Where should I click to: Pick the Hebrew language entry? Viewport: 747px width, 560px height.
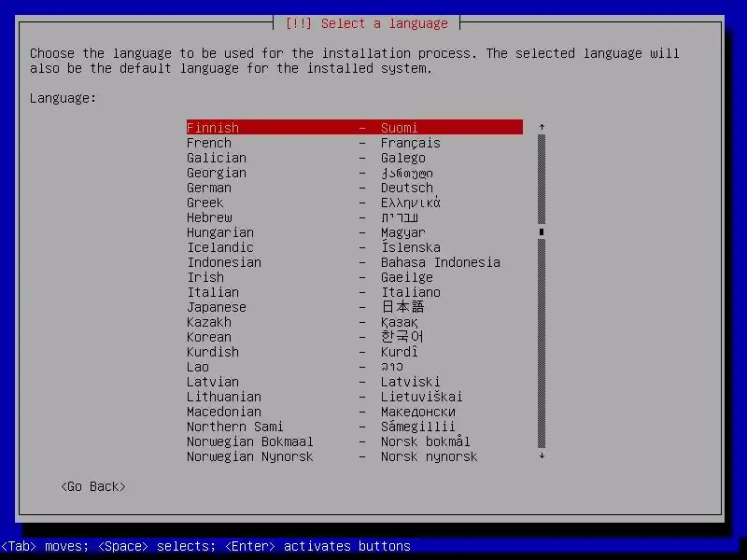point(355,217)
